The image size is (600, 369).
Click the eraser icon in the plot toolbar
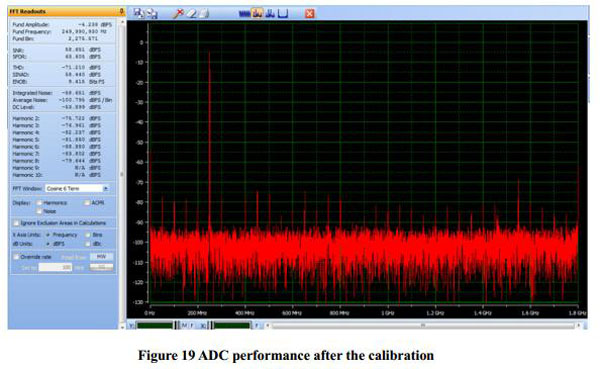coord(192,14)
